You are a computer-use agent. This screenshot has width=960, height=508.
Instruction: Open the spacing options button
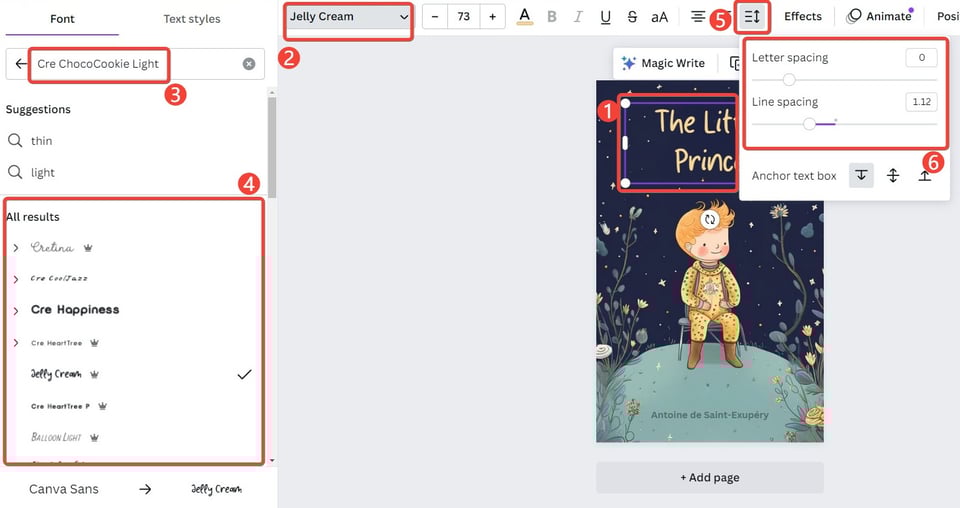[752, 17]
